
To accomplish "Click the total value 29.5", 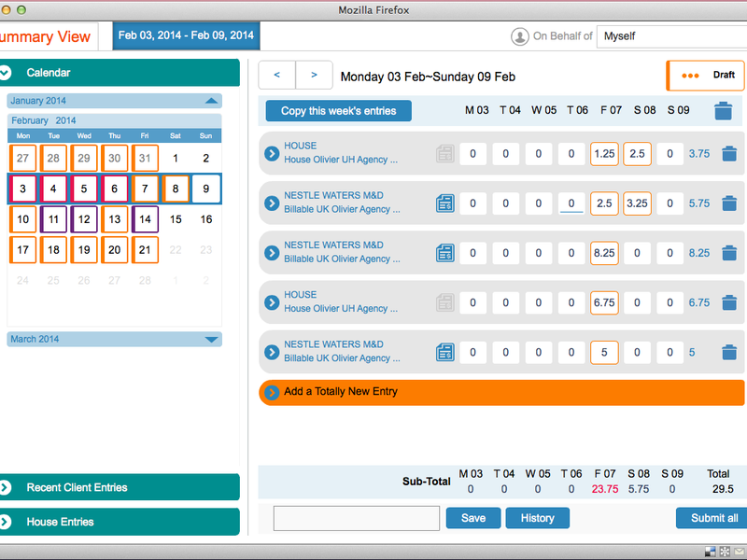I will 723,489.
